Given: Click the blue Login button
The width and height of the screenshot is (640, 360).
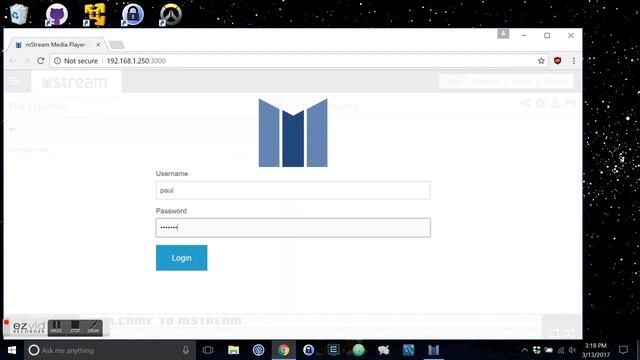Looking at the screenshot, I should [x=181, y=258].
